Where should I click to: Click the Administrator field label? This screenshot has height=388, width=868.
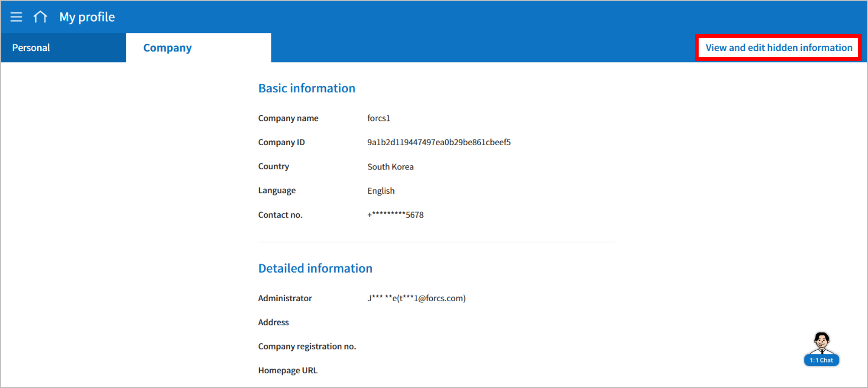(285, 298)
